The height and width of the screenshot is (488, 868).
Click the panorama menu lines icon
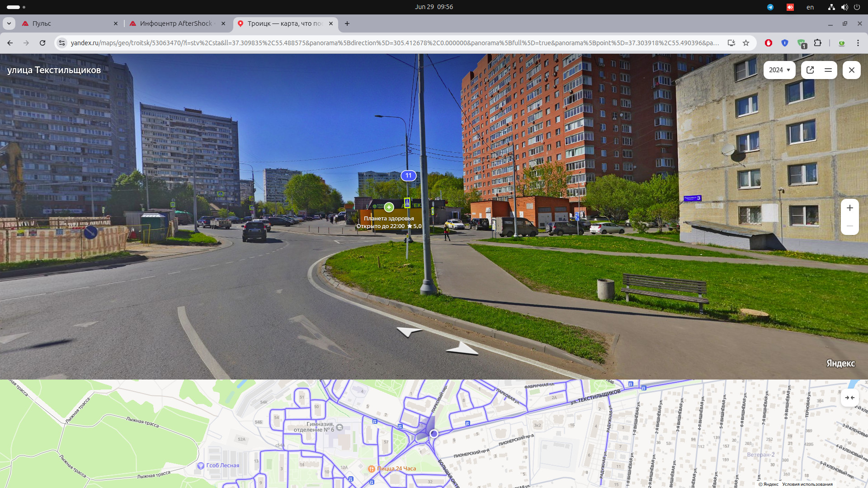coord(828,70)
